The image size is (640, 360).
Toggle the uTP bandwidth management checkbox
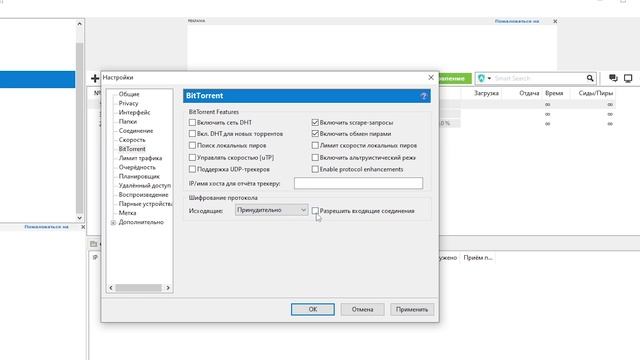pos(192,158)
